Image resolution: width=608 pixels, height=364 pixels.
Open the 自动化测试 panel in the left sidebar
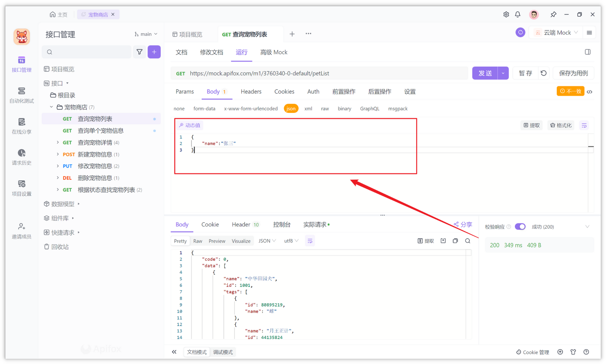click(x=21, y=95)
